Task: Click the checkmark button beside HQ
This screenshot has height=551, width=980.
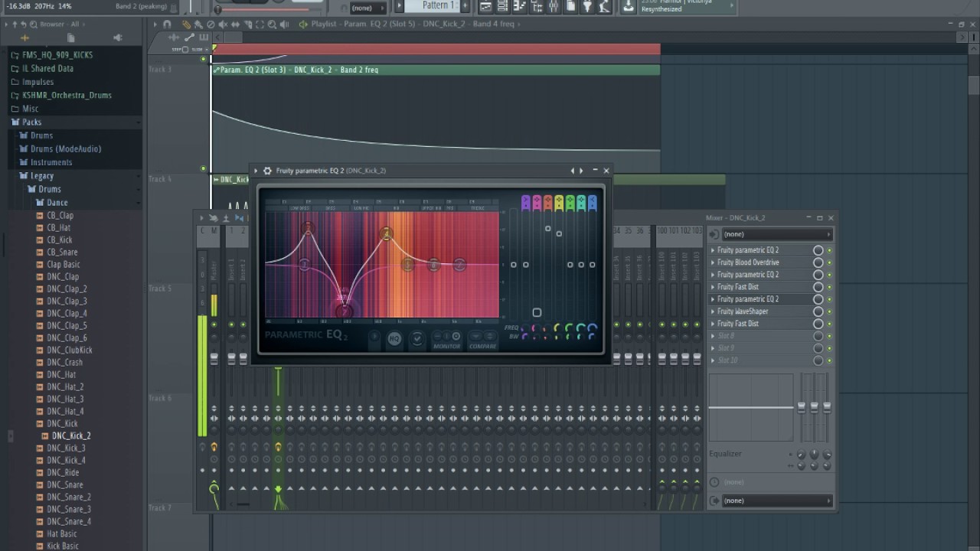Action: coord(417,338)
